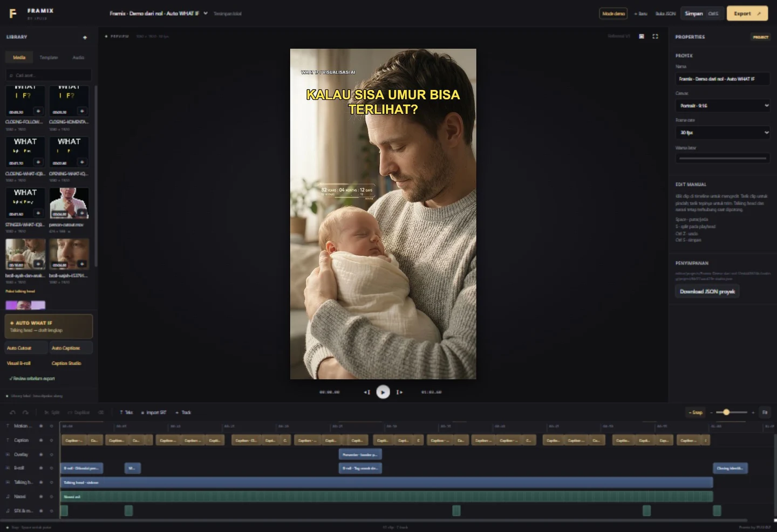Create a new project with Baru
Screen dimensions: 777x532
click(x=640, y=13)
